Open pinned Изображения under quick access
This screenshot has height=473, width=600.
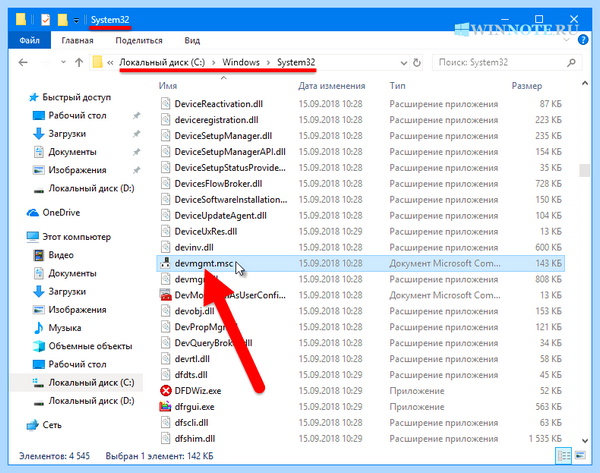pos(77,170)
